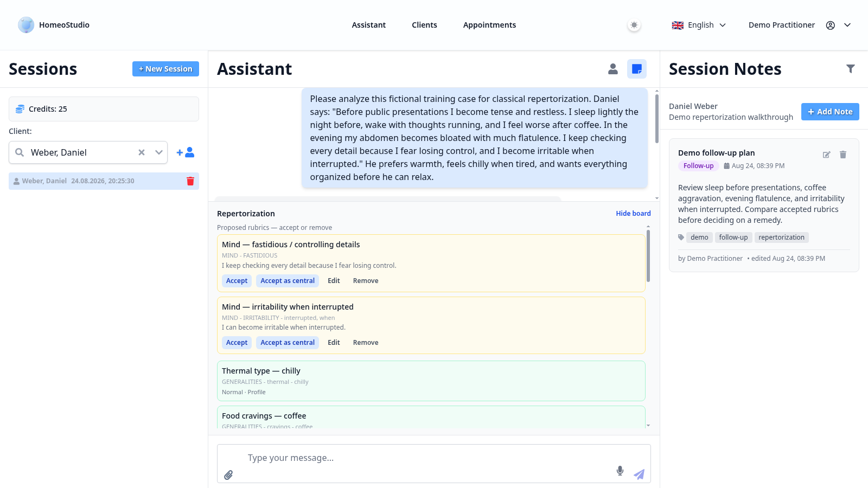Toggle the light/dark theme sun icon
This screenshot has width=868, height=488.
pyautogui.click(x=634, y=25)
